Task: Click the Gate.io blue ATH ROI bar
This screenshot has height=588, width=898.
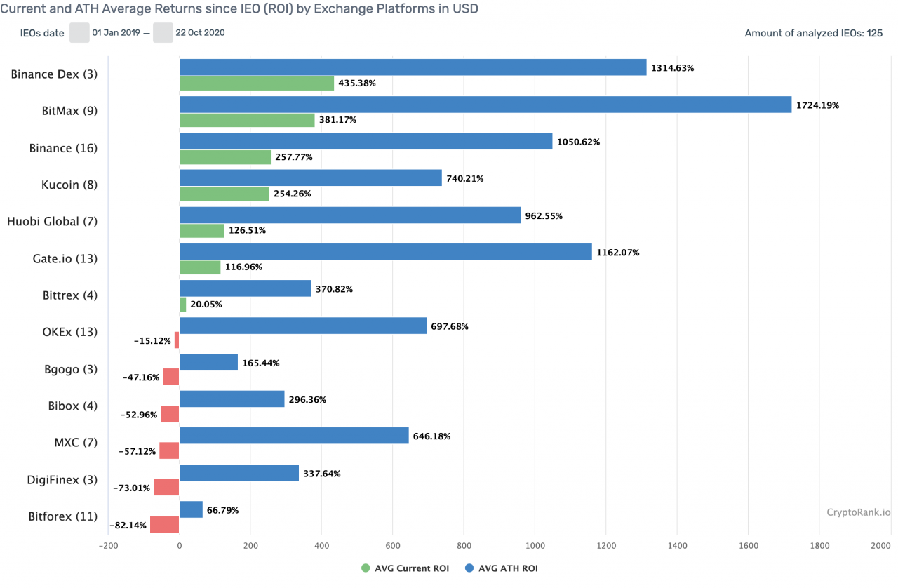Action: [x=385, y=252]
